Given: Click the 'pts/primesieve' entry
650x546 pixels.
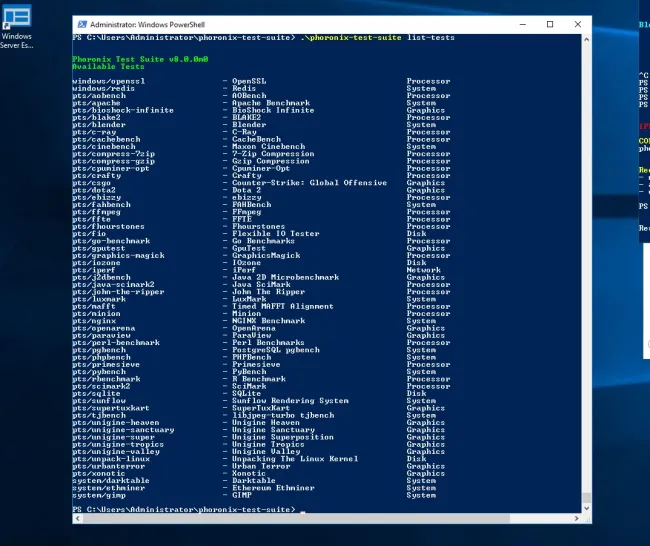Looking at the screenshot, I should coord(106,364).
